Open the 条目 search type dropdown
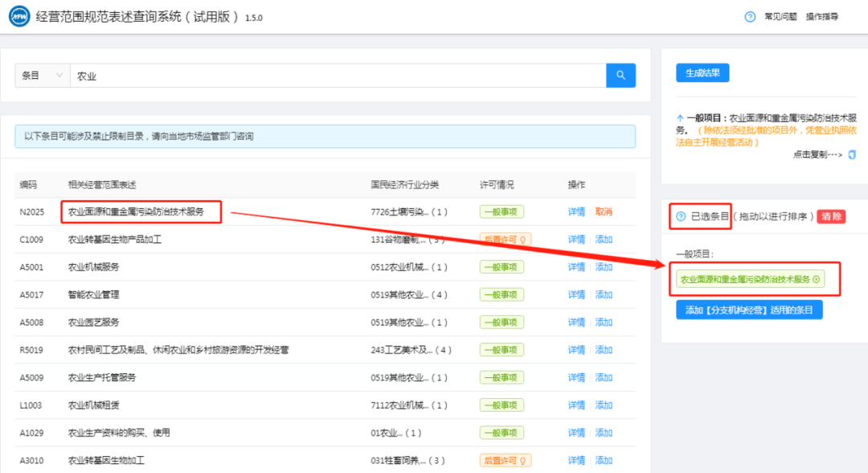 click(x=42, y=76)
